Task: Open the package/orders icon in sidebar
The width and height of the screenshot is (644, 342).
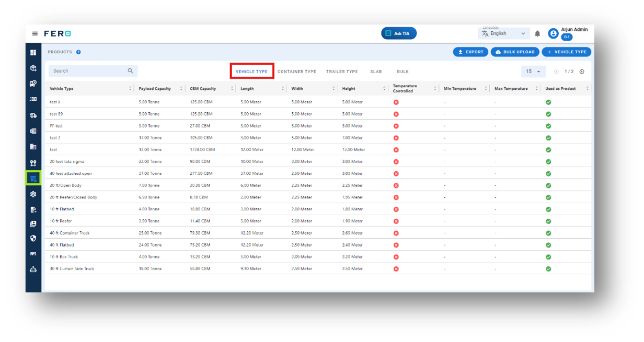Action: click(x=33, y=68)
